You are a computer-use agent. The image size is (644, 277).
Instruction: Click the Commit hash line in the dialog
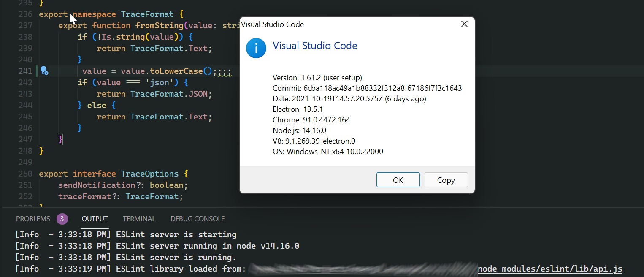pyautogui.click(x=367, y=88)
